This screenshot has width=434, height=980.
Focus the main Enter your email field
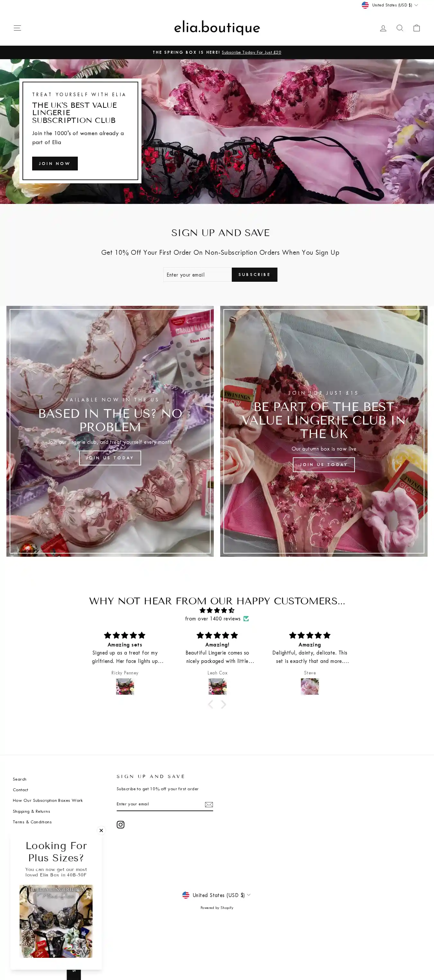pyautogui.click(x=197, y=275)
